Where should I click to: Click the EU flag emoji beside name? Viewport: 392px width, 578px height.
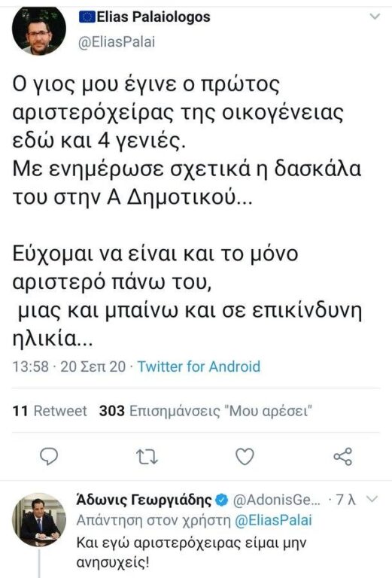click(x=87, y=17)
